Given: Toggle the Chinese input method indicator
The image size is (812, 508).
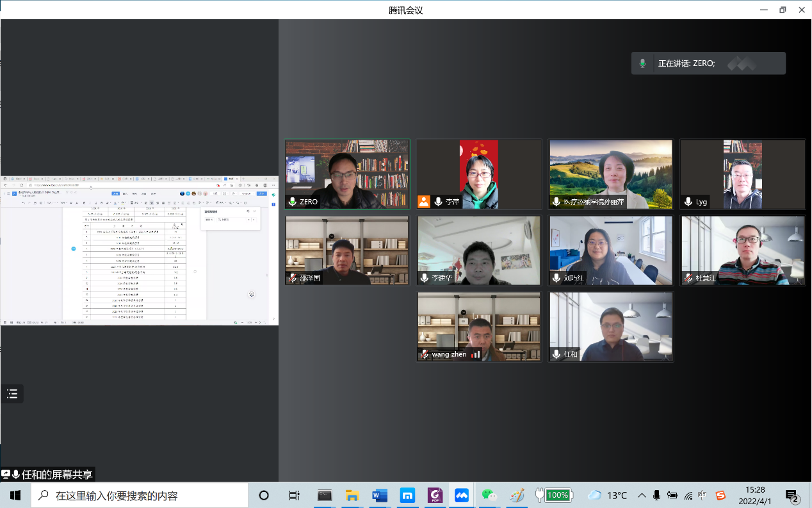Looking at the screenshot, I should [x=703, y=495].
